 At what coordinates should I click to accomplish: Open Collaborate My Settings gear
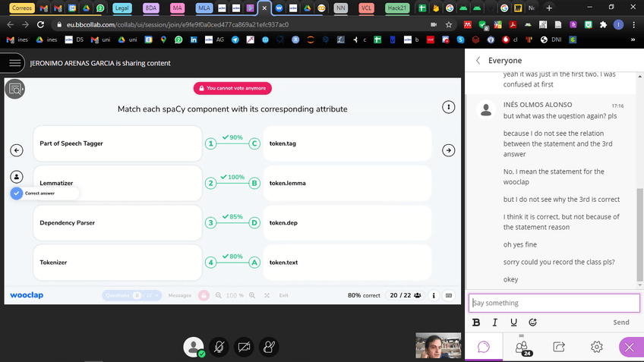pos(597,347)
